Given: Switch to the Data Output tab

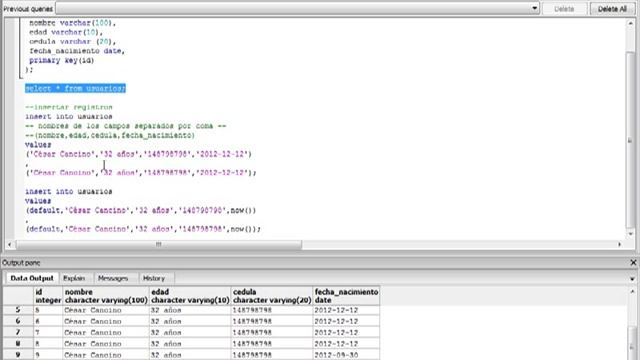Looking at the screenshot, I should pyautogui.click(x=32, y=278).
